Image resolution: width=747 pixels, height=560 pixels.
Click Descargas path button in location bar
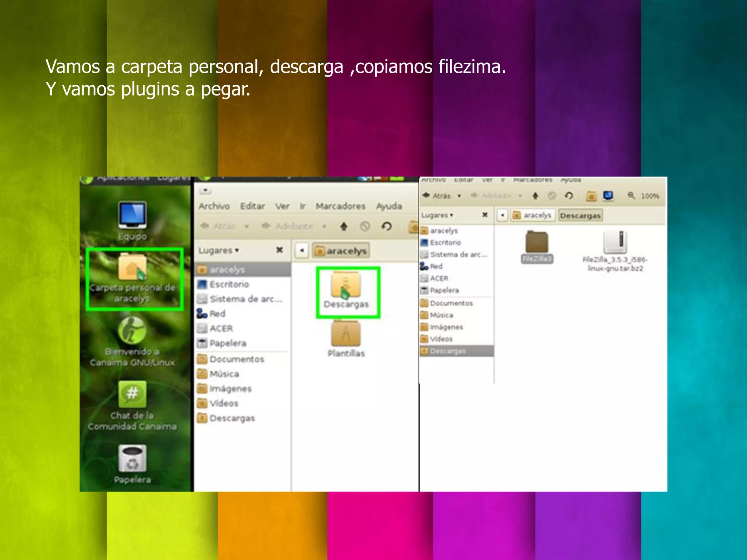click(580, 215)
